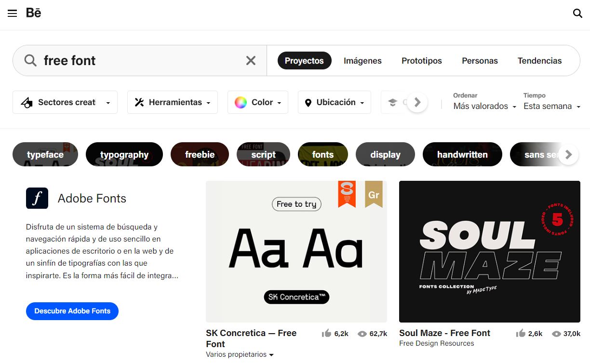Expand the Sectores creativos dropdown
Image resolution: width=590 pixels, height=364 pixels.
[x=65, y=102]
